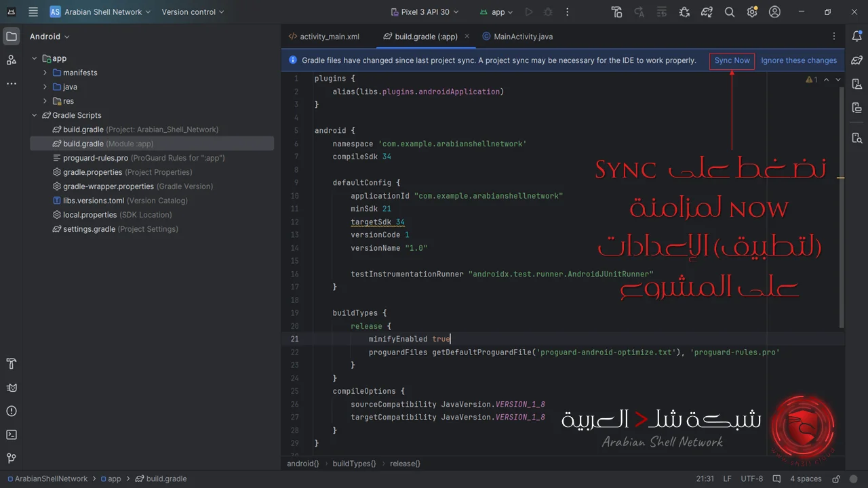
Task: Open the Build tool window hammer icon
Action: tap(12, 364)
